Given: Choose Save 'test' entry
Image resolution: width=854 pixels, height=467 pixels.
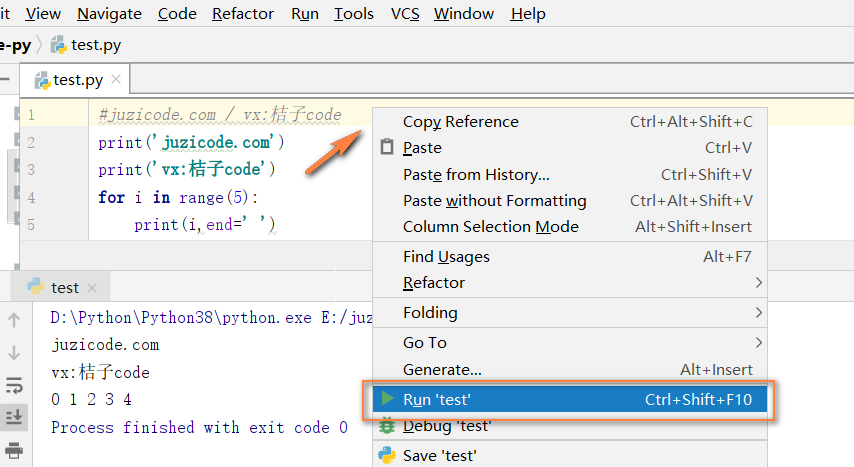Looking at the screenshot, I should (x=570, y=455).
